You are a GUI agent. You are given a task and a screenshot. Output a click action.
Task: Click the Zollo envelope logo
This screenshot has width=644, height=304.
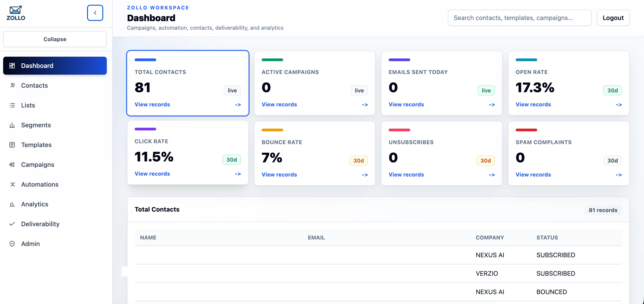pyautogui.click(x=16, y=13)
